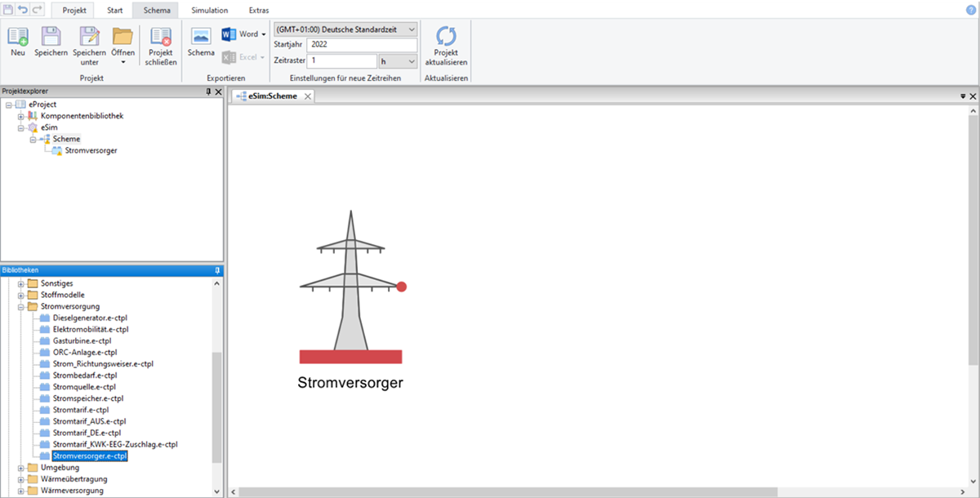Expand the Komponentenbibliothek node
The width and height of the screenshot is (980, 498).
20,116
